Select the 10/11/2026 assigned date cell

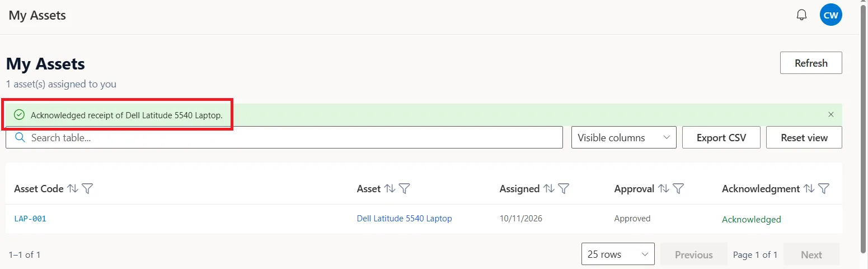521,219
